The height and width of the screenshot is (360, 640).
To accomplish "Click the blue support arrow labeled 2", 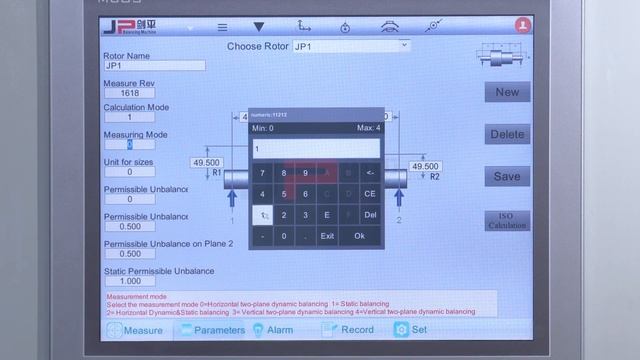I will tap(399, 199).
